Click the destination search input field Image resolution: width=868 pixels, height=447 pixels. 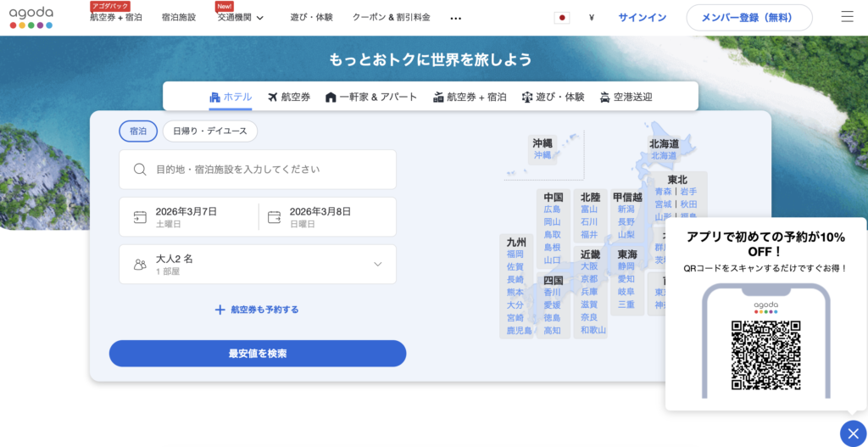click(257, 170)
